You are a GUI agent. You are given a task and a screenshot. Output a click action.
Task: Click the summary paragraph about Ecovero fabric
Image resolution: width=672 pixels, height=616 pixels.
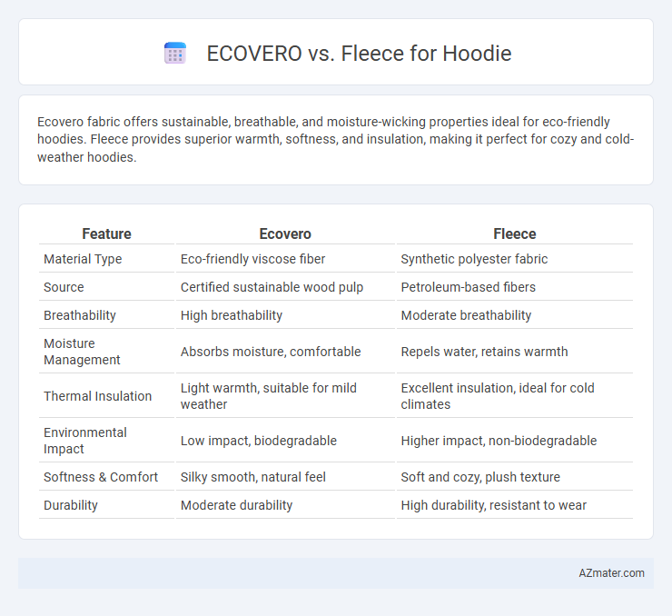tap(336, 139)
